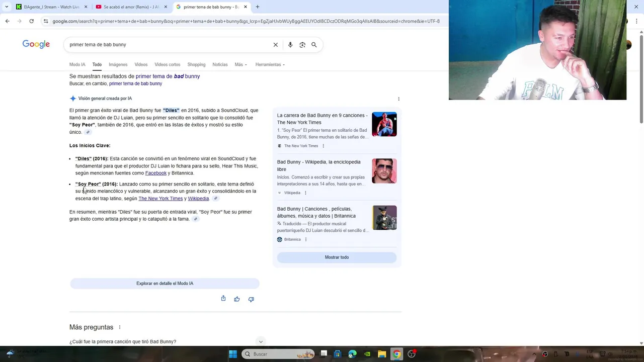This screenshot has height=362, width=644.
Task: Open source link icon after Wikipedia mention
Action: click(x=215, y=199)
